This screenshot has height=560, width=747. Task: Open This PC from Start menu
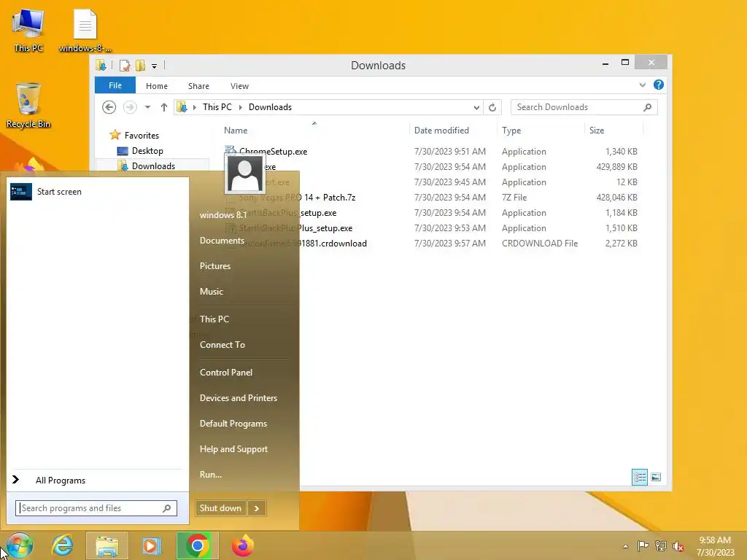click(214, 319)
